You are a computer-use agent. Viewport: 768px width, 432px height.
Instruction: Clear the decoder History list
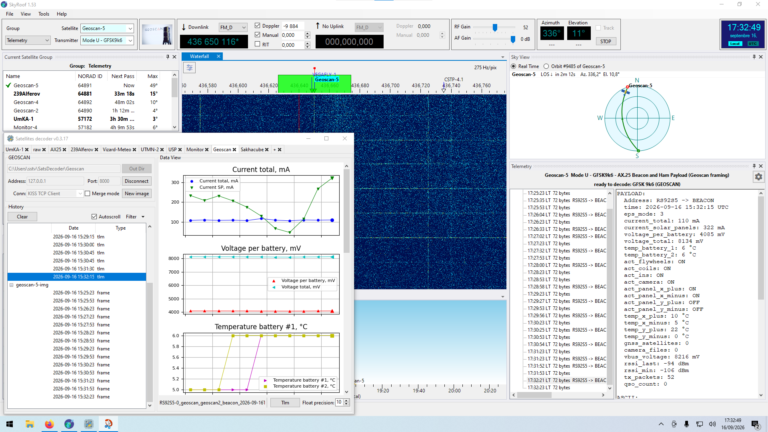tap(22, 216)
